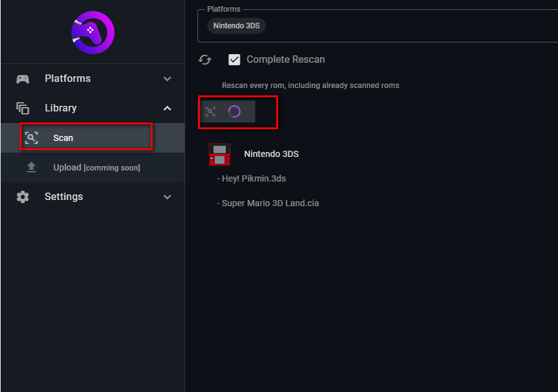The height and width of the screenshot is (392, 558).
Task: Click the RomM controller logo
Action: (92, 32)
